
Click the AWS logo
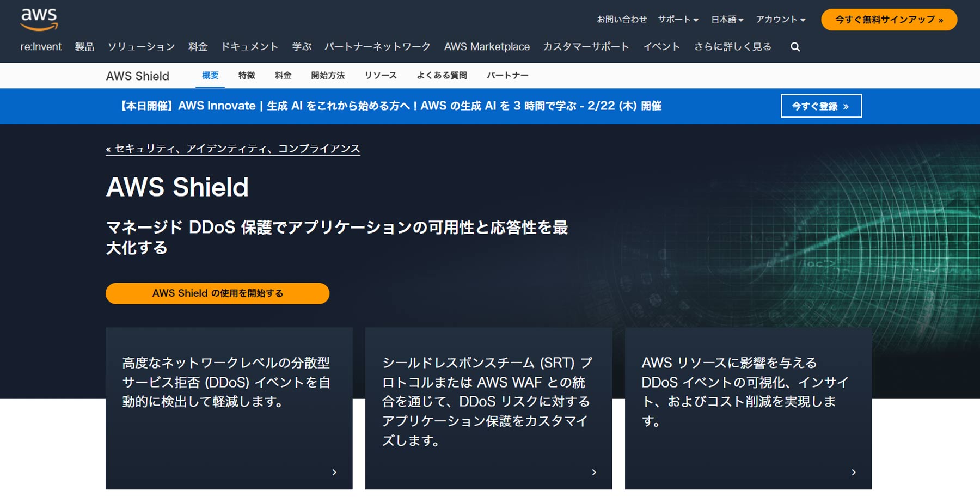point(39,18)
